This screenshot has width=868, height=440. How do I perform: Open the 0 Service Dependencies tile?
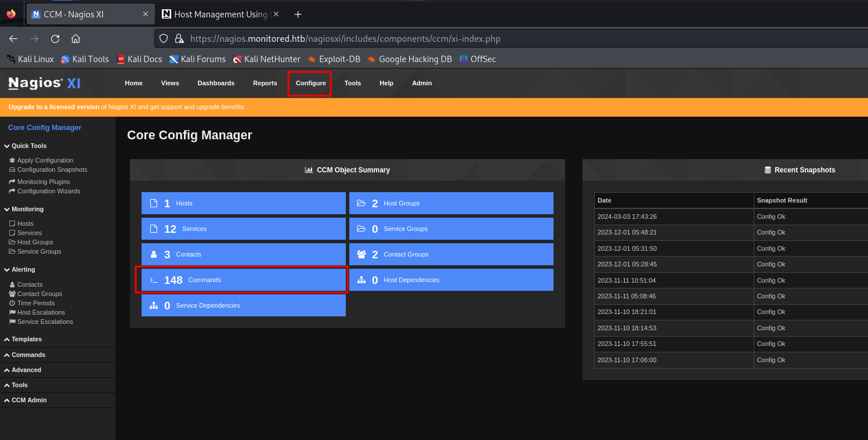tap(244, 305)
